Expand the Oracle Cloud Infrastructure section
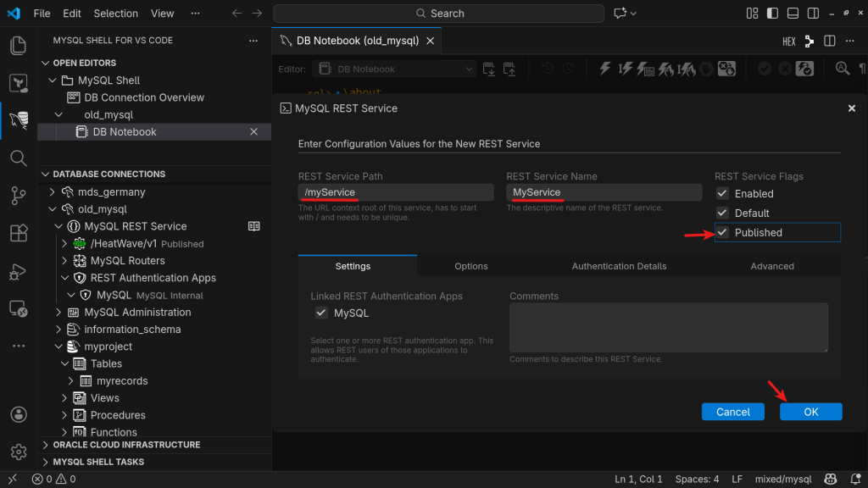The image size is (868, 488). pos(126,445)
